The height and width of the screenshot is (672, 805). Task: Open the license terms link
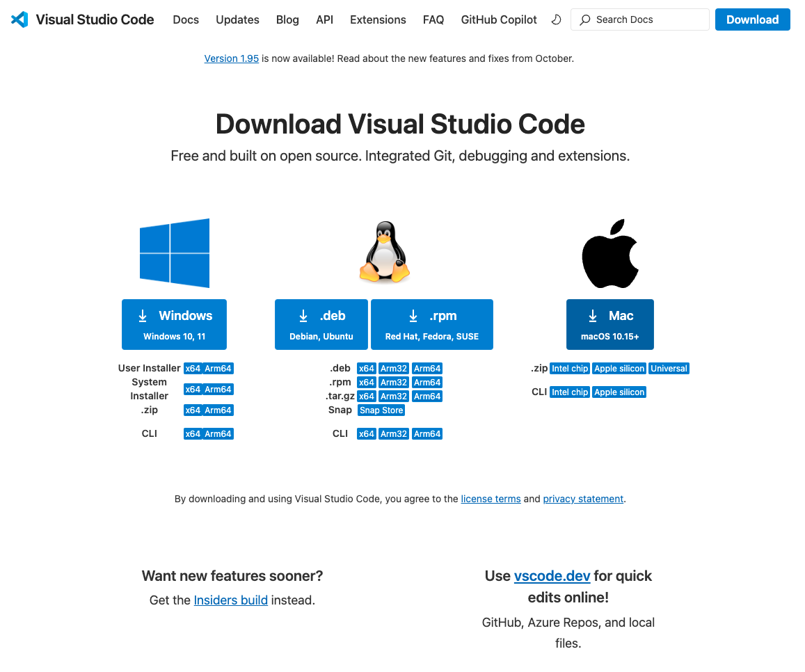tap(491, 499)
